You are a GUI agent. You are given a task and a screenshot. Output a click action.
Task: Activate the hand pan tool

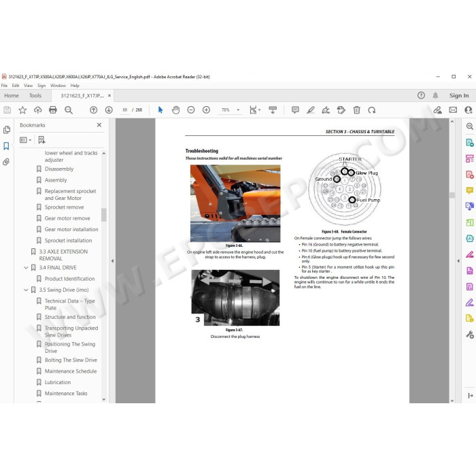(175, 110)
